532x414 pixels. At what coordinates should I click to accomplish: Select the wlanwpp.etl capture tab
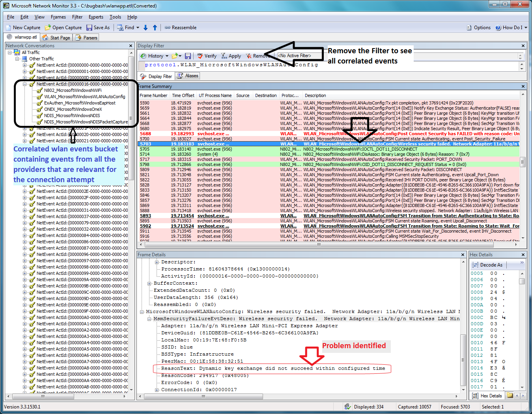[x=22, y=37]
